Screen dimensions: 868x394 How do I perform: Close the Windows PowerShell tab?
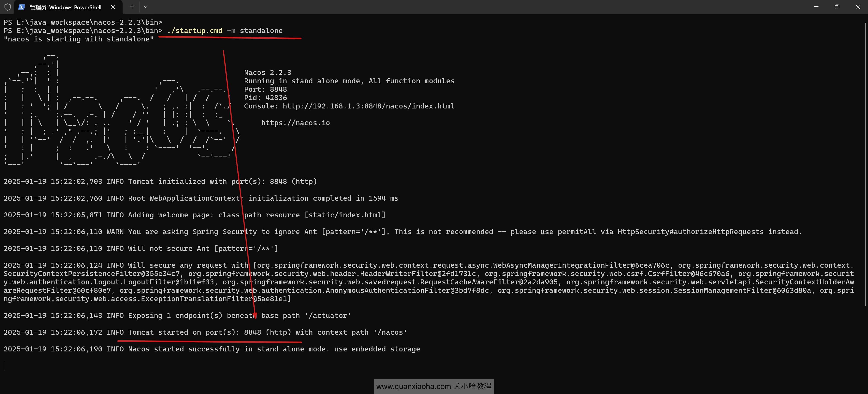click(113, 7)
